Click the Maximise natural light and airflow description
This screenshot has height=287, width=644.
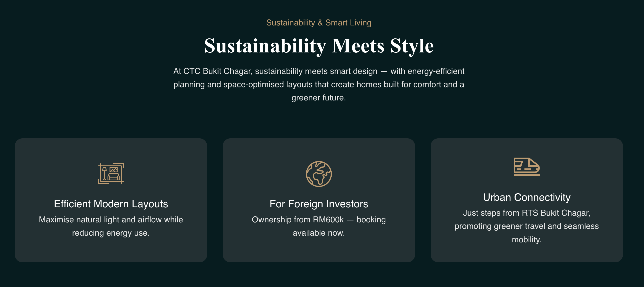pos(111,220)
